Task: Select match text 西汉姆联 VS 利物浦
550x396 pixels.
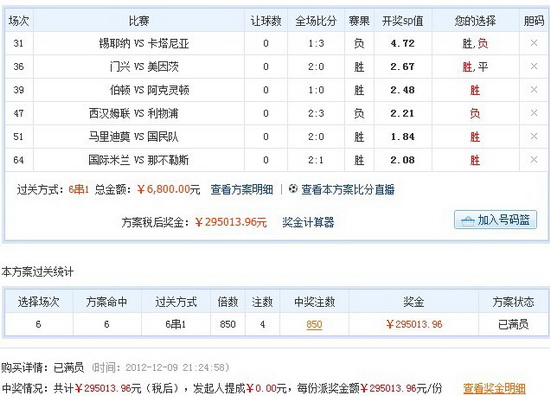Action: 133,113
